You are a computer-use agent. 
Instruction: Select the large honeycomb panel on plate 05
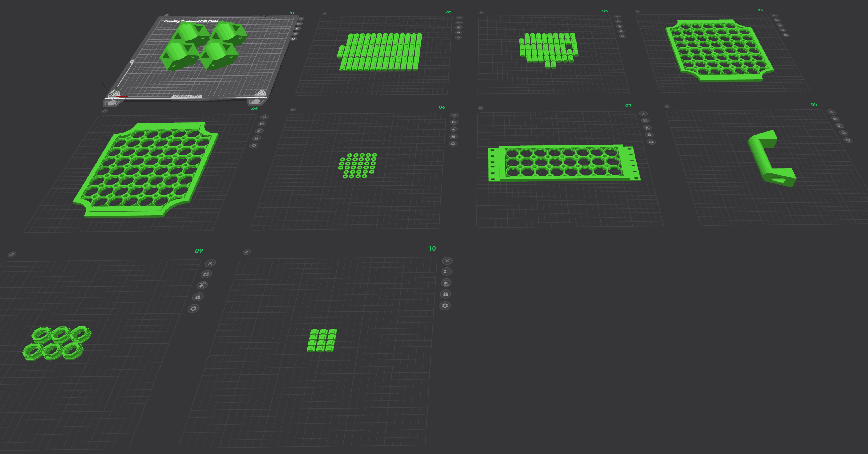(x=146, y=170)
